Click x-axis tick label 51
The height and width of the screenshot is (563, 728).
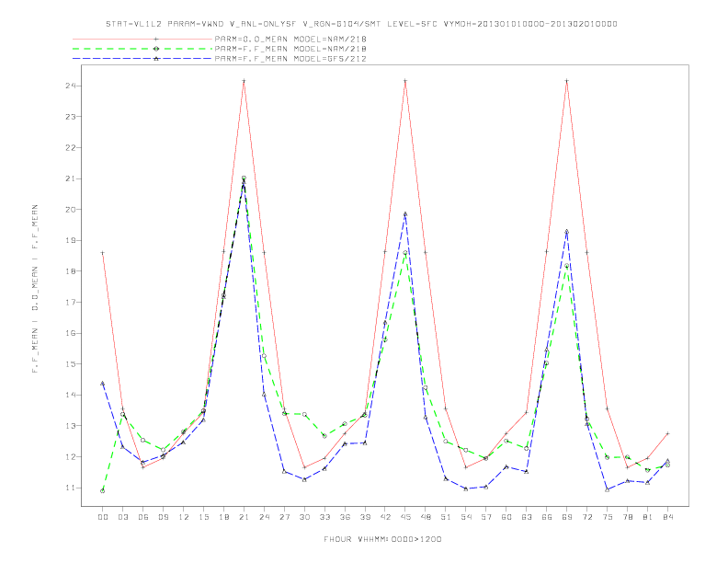[446, 517]
